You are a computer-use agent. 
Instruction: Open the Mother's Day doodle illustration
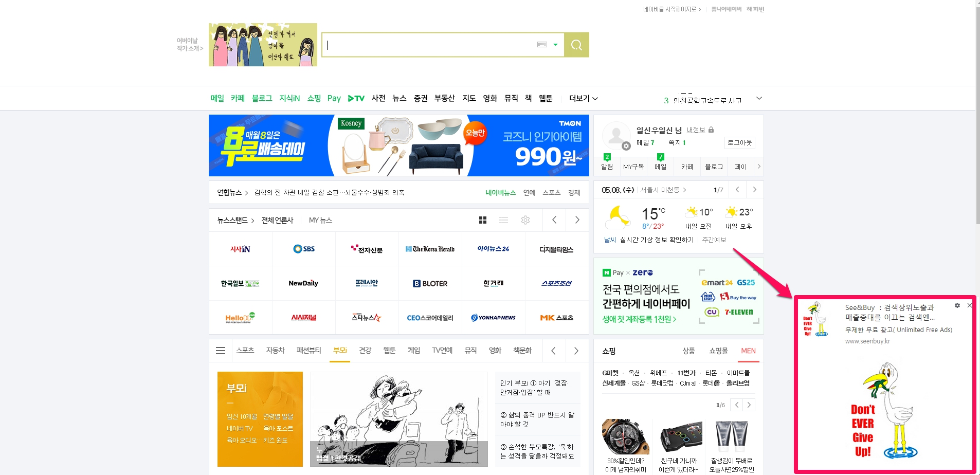tap(263, 45)
